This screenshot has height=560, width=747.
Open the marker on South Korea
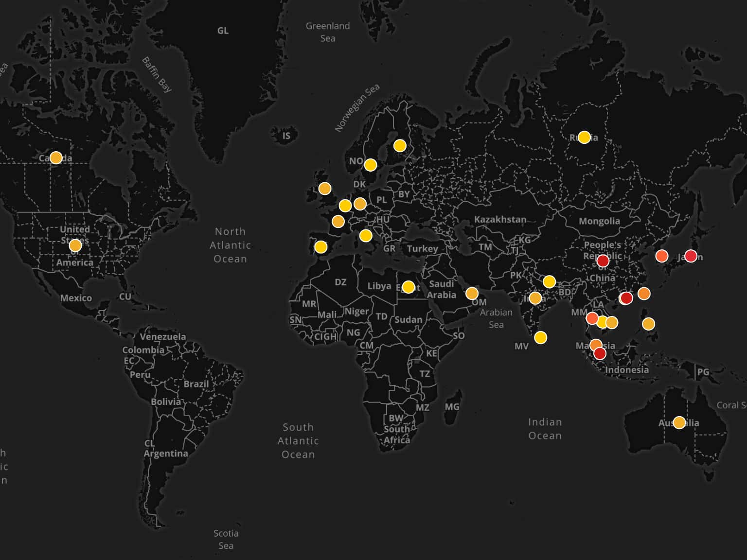pos(661,256)
